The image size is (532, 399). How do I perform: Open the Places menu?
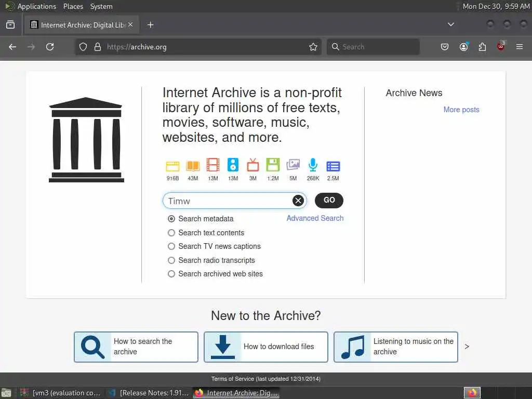73,6
